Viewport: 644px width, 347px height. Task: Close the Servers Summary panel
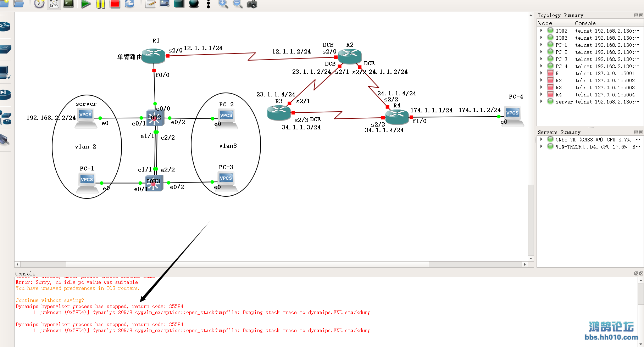(641, 132)
